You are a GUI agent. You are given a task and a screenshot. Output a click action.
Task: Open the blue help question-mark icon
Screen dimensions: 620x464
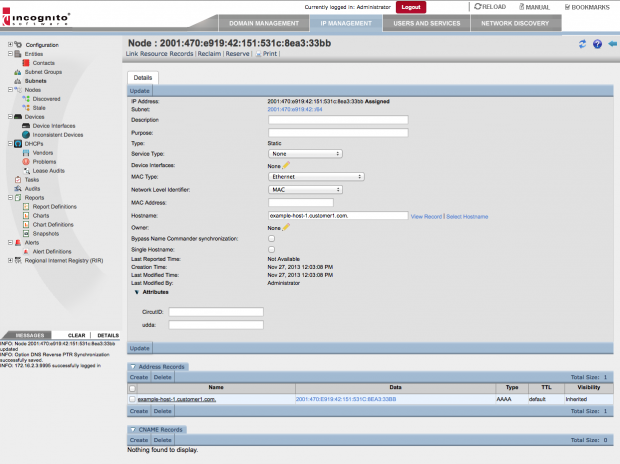597,44
